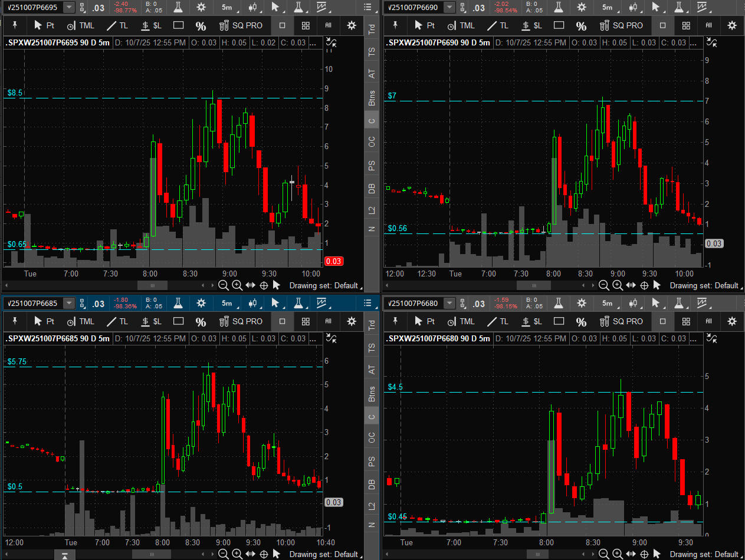Select Pt pointer drawing tool in P6695 chart

44,25
